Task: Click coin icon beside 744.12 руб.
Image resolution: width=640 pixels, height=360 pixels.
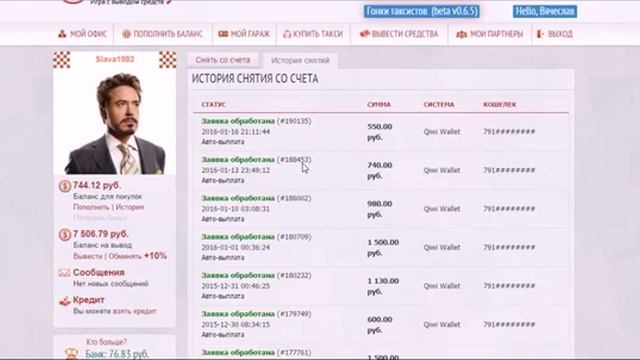Action: point(64,186)
